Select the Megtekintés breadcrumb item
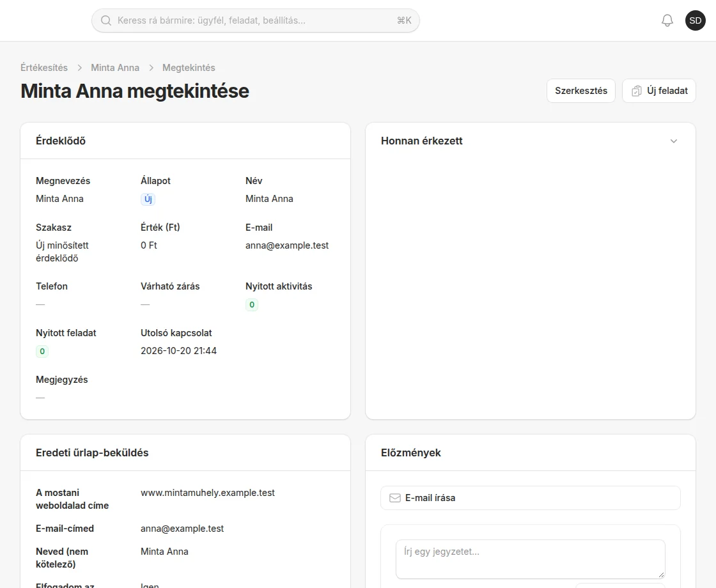The image size is (716, 588). click(x=189, y=68)
